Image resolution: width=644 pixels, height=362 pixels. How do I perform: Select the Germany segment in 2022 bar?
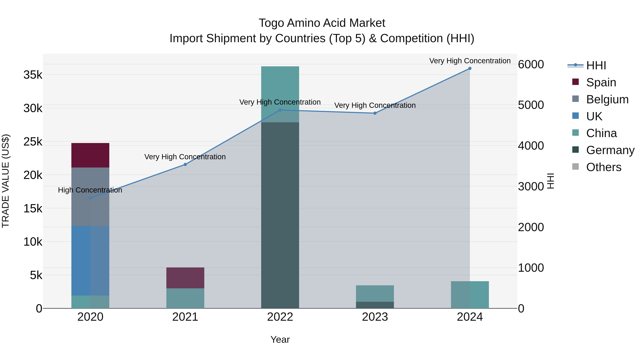(x=280, y=215)
